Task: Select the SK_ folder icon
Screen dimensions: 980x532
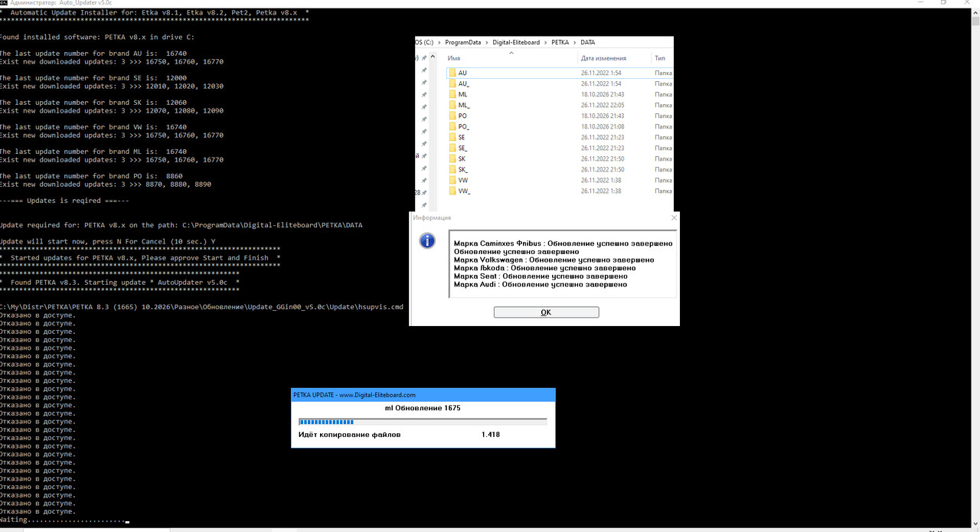Action: click(452, 169)
